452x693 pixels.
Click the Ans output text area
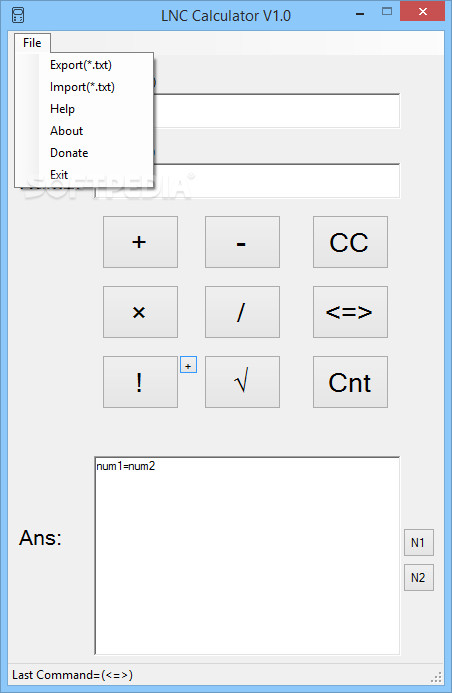point(247,556)
